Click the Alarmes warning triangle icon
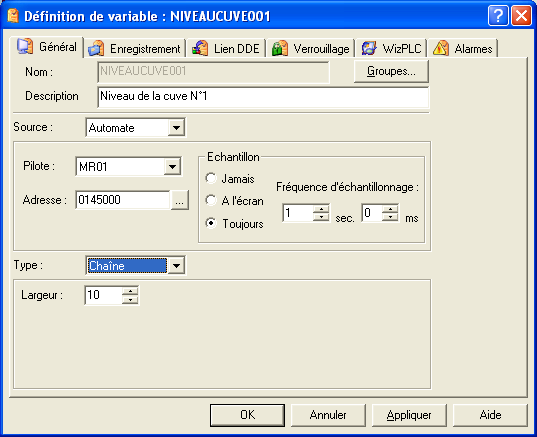The height and width of the screenshot is (437, 537). click(441, 48)
